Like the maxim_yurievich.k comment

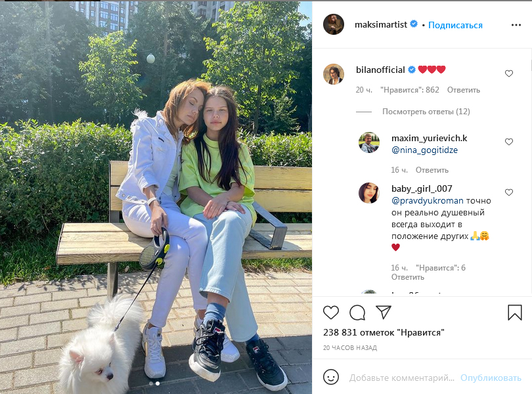pyautogui.click(x=508, y=142)
